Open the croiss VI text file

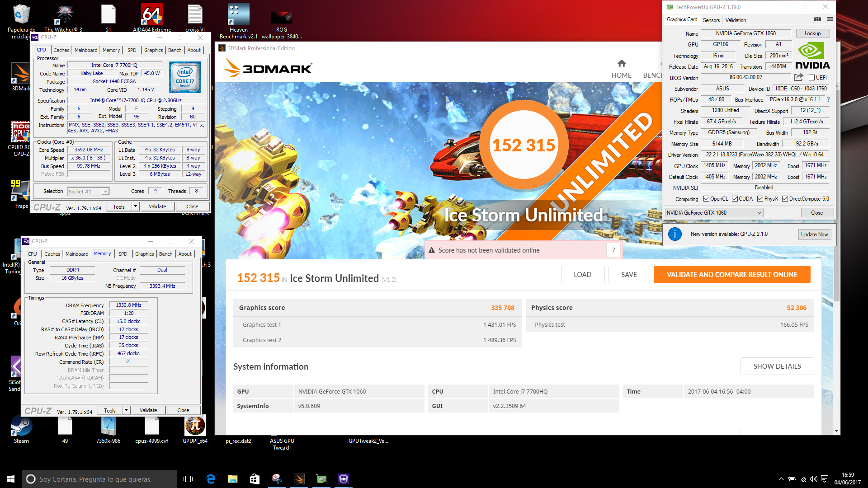(x=195, y=18)
